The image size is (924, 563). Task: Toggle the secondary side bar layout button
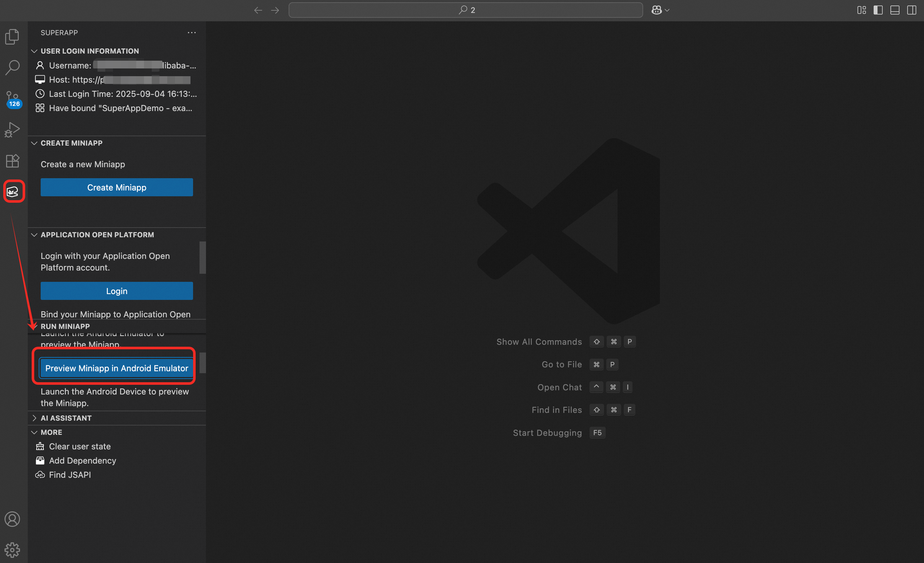[911, 10]
